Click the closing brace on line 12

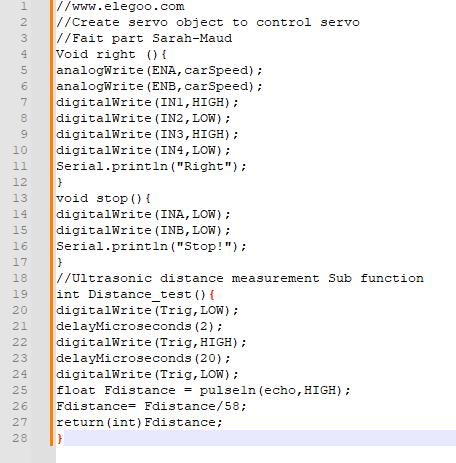point(60,182)
